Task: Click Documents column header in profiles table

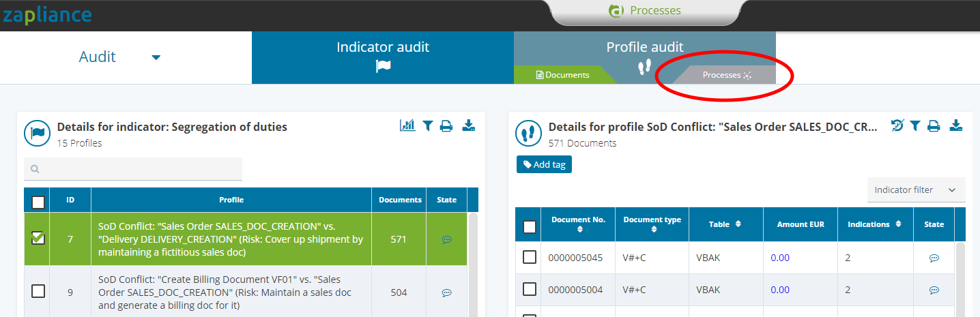Action: pos(401,200)
